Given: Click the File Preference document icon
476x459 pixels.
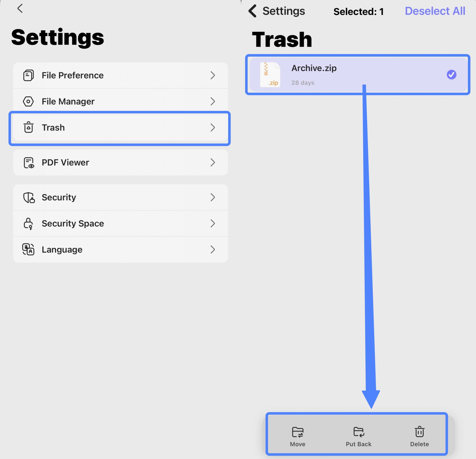Looking at the screenshot, I should 28,75.
